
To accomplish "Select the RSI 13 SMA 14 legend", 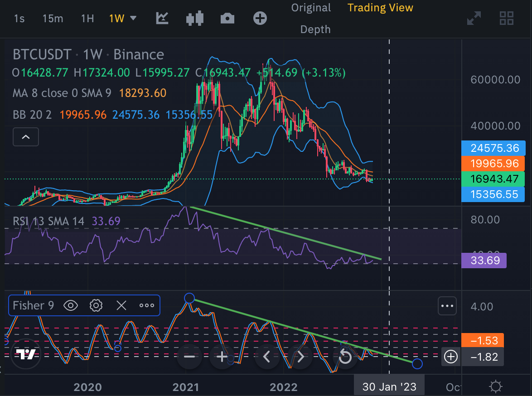I will 48,221.
